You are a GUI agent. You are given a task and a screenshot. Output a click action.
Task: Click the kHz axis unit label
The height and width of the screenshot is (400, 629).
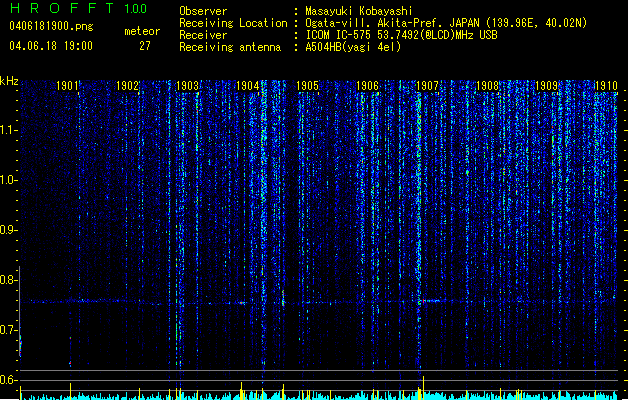coord(9,81)
